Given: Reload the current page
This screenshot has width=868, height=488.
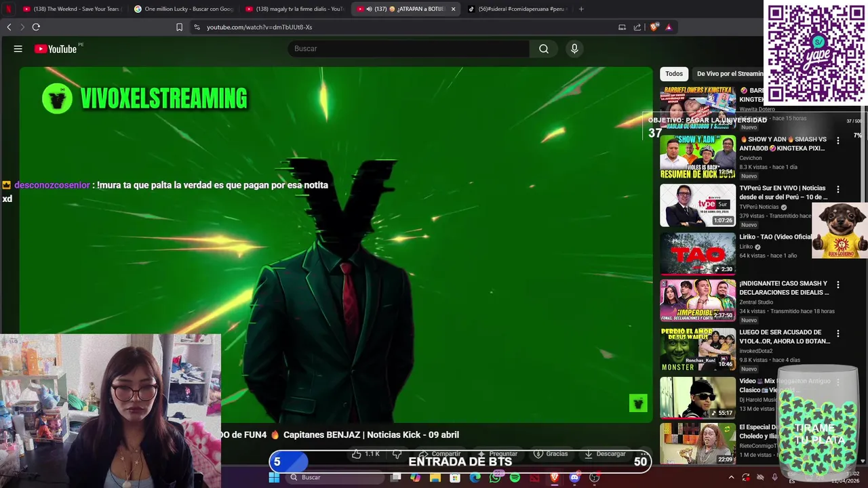Looking at the screenshot, I should click(36, 27).
